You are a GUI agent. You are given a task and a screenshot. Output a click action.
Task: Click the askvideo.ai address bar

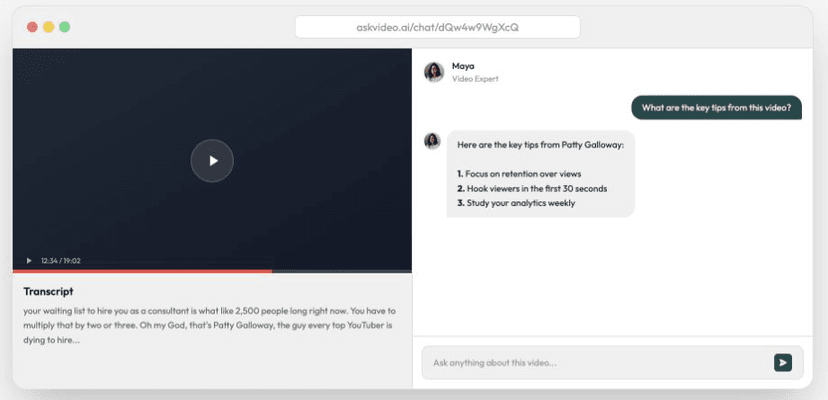[x=437, y=27]
